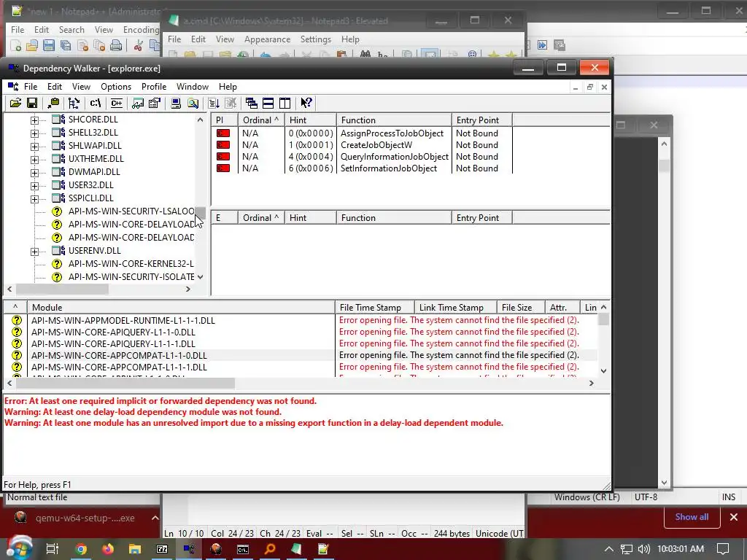Screen dimensions: 747x560
Task: Select the API-MS-WIN-SECURITY-ISOLATE tree item
Action: 131,276
